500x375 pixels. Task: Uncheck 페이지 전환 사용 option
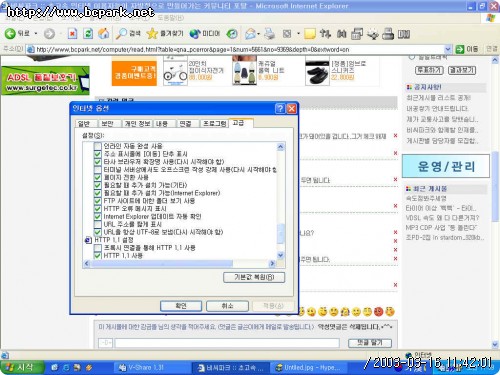tap(97, 177)
